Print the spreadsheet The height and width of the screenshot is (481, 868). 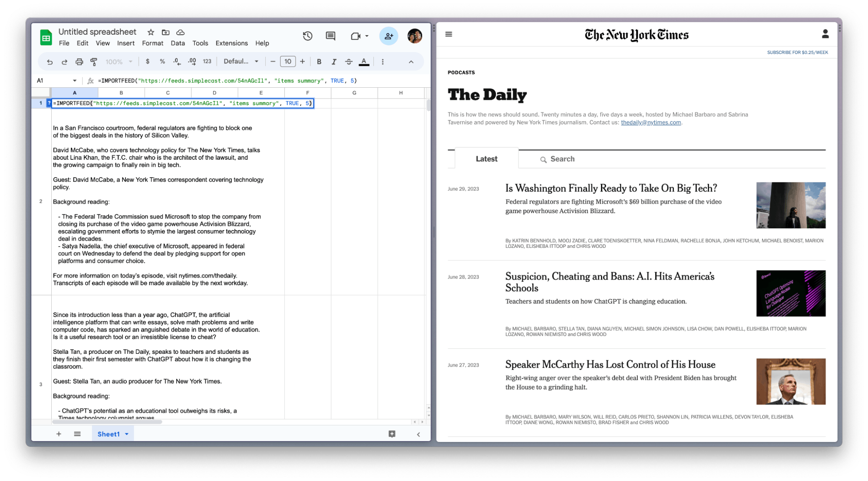click(x=79, y=62)
